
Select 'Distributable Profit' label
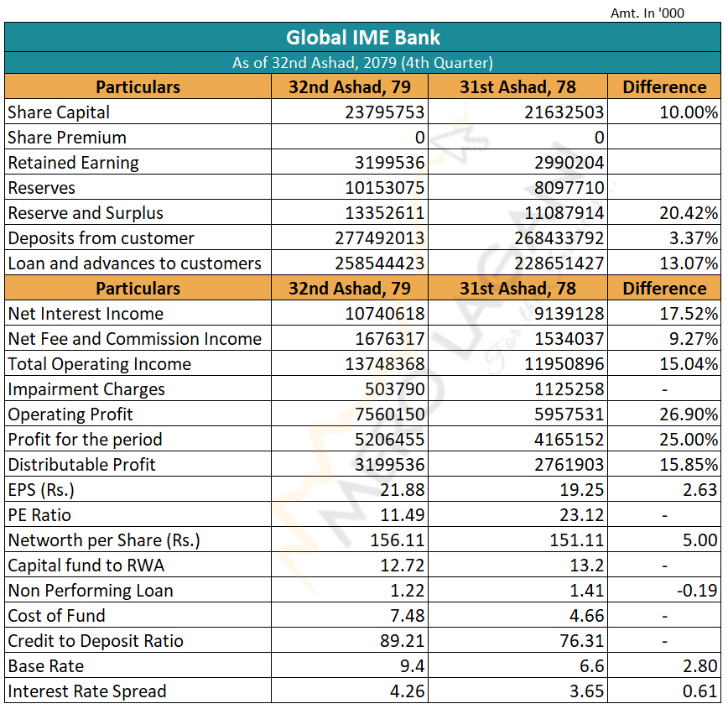point(81,465)
